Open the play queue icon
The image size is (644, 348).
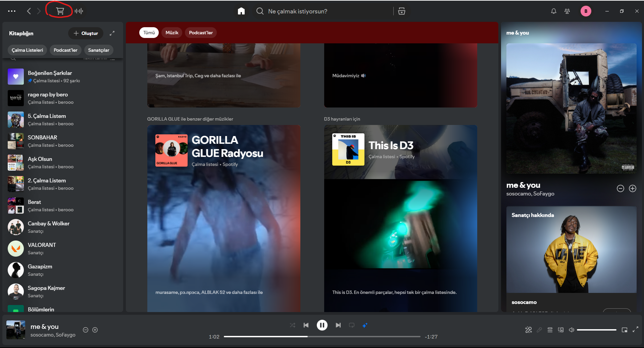[550, 330]
